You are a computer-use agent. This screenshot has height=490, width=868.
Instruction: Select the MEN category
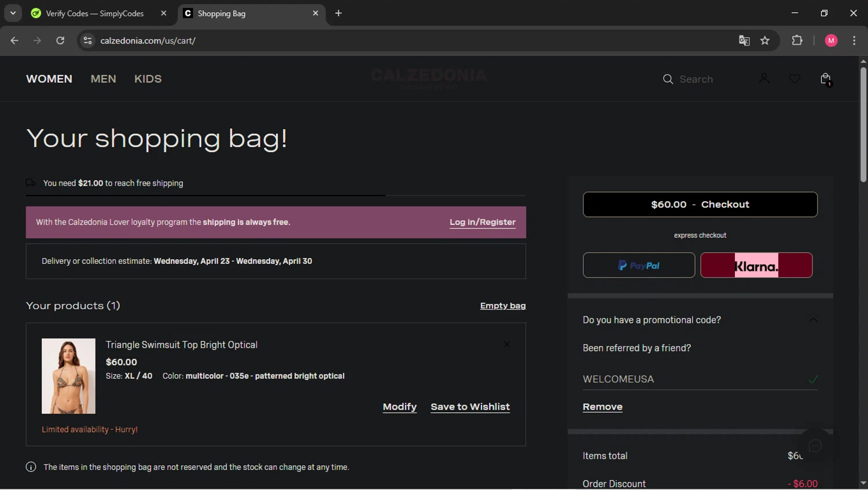[x=104, y=79]
